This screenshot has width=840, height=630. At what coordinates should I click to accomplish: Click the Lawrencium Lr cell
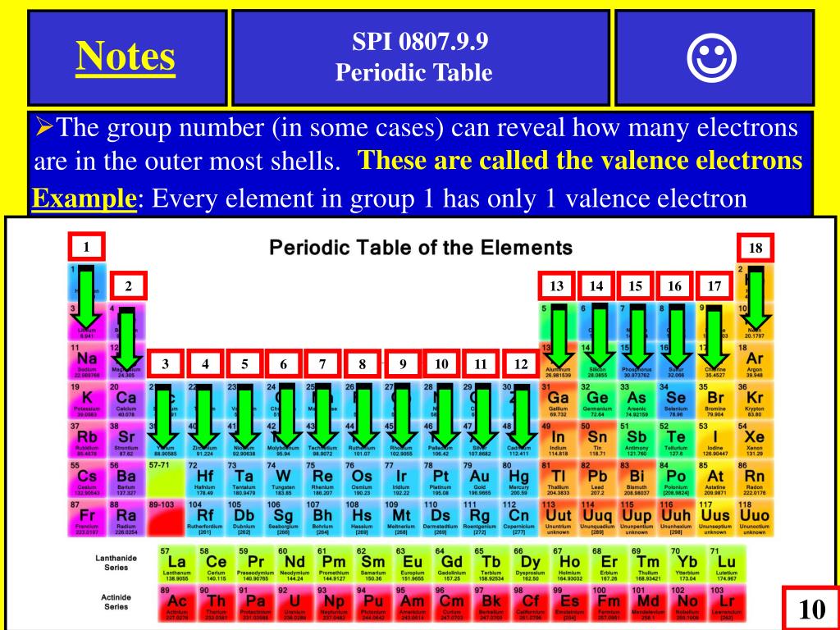(x=727, y=603)
